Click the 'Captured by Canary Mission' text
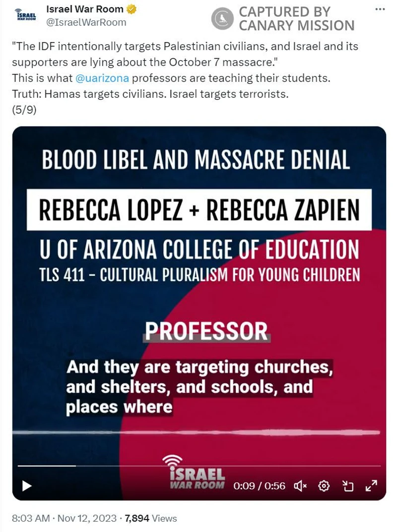The image size is (397, 532). pyautogui.click(x=296, y=18)
